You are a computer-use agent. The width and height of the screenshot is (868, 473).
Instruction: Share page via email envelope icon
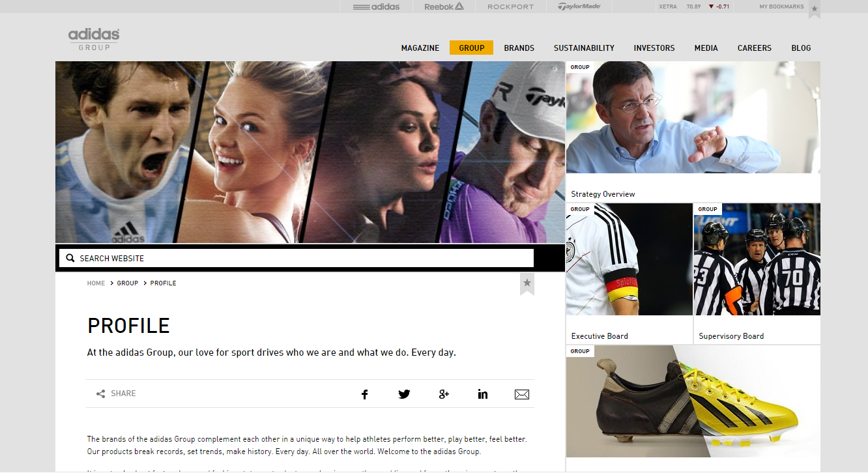coord(522,394)
